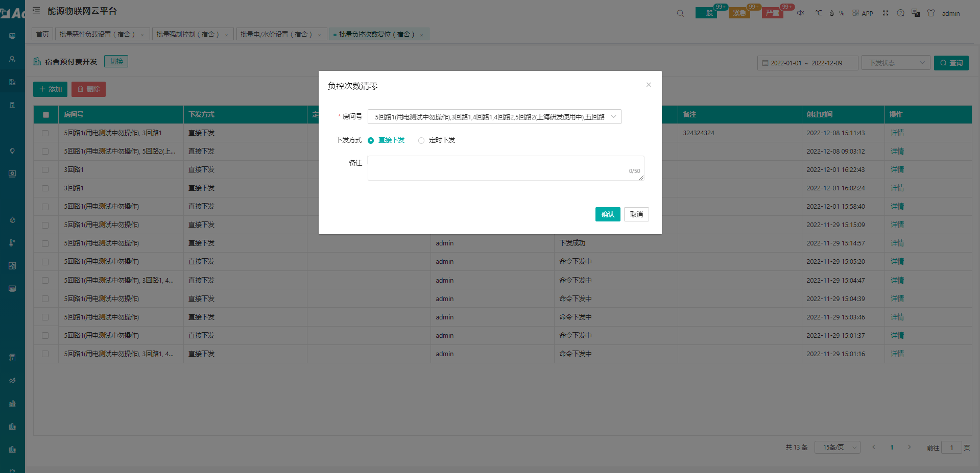Click the mute sound icon in header
Screen dimensions: 980x473
click(x=800, y=13)
